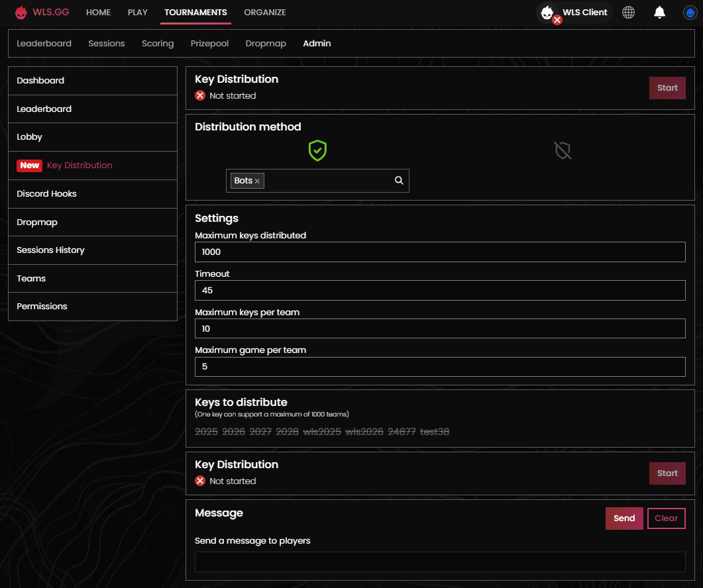Toggle key wls2026 in keys list

point(364,432)
